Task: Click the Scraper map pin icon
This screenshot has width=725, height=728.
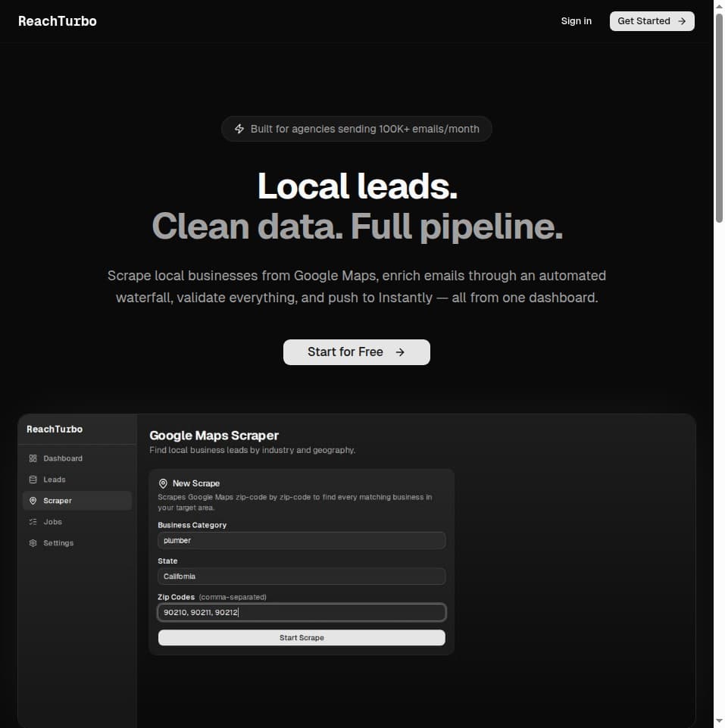Action: pyautogui.click(x=33, y=501)
